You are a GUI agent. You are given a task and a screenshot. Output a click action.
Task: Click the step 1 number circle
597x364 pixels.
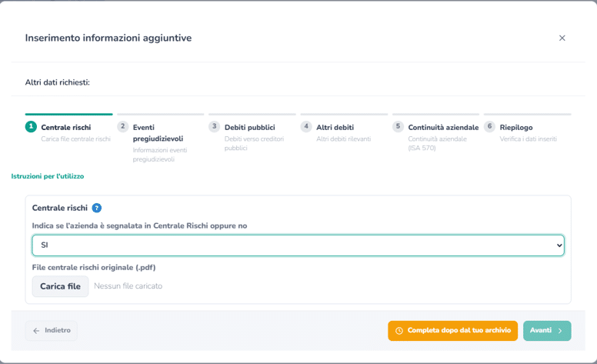point(31,126)
